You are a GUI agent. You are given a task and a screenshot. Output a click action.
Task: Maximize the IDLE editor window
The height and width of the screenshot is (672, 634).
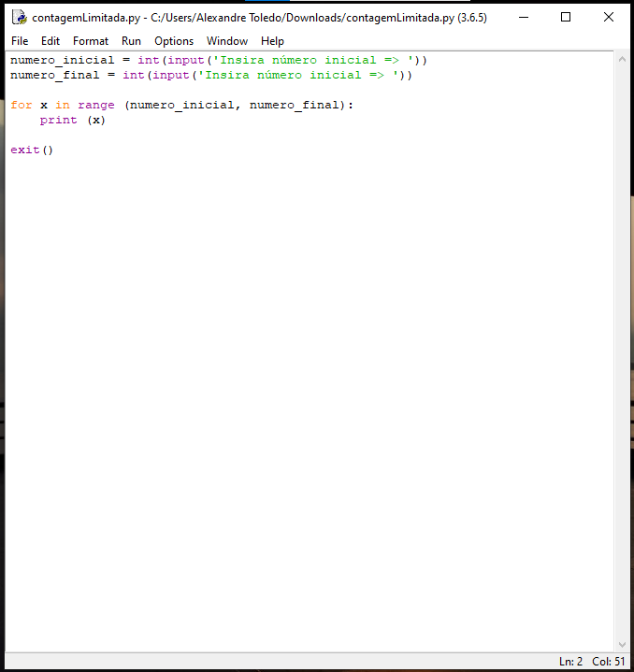[566, 17]
